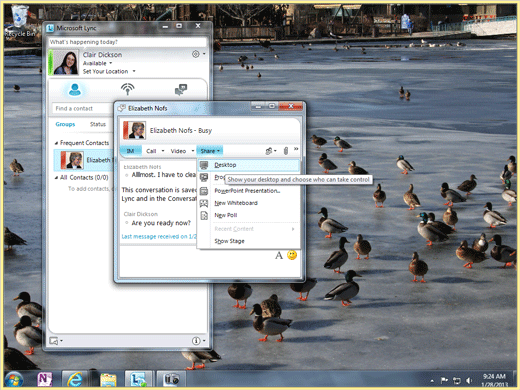Open the Call dropdown arrow
The height and width of the screenshot is (390, 520).
tap(163, 151)
